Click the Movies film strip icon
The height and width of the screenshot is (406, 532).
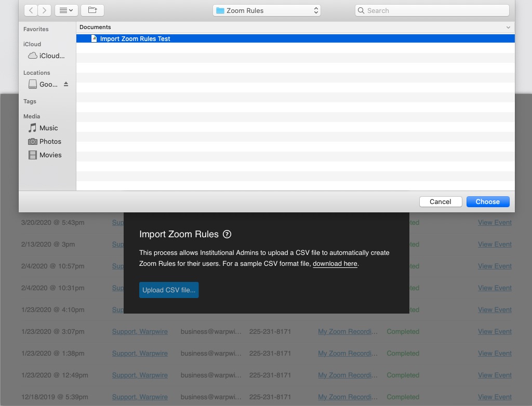coord(33,155)
